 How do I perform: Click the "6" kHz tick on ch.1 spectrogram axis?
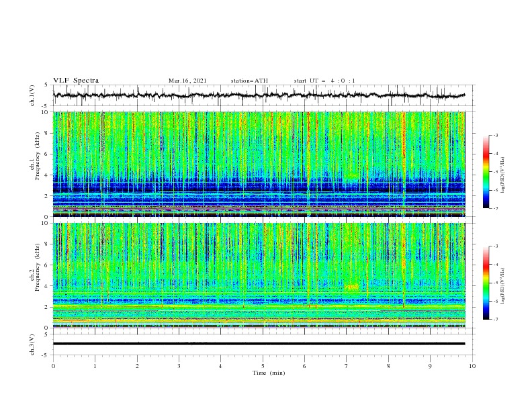tap(47, 154)
